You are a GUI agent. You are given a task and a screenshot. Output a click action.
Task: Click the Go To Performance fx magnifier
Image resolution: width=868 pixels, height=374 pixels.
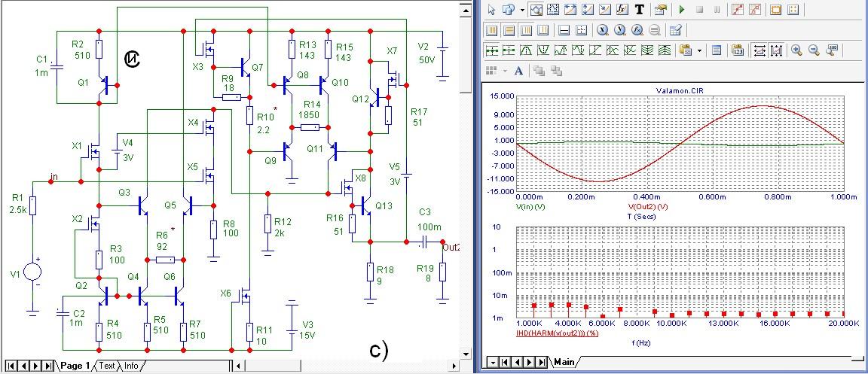click(637, 30)
